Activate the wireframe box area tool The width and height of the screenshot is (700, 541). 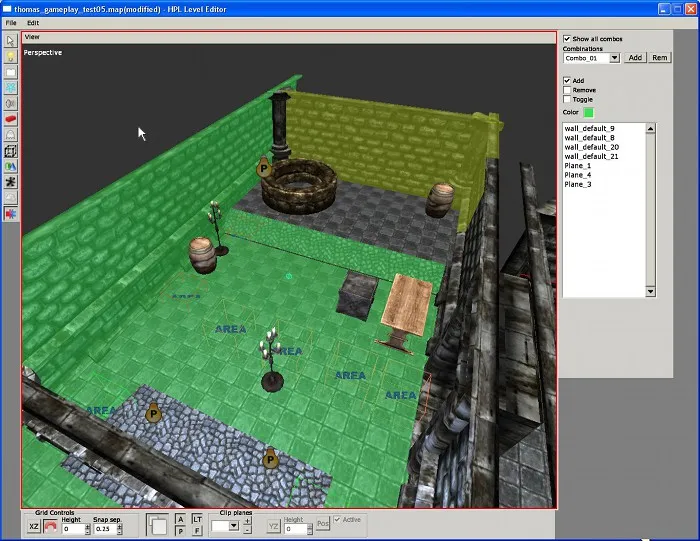pyautogui.click(x=10, y=151)
